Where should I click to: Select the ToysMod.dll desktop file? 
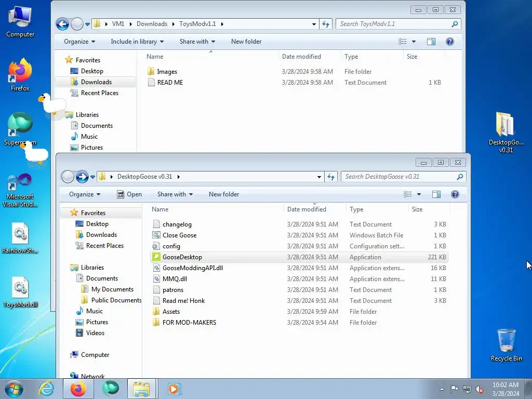20,292
